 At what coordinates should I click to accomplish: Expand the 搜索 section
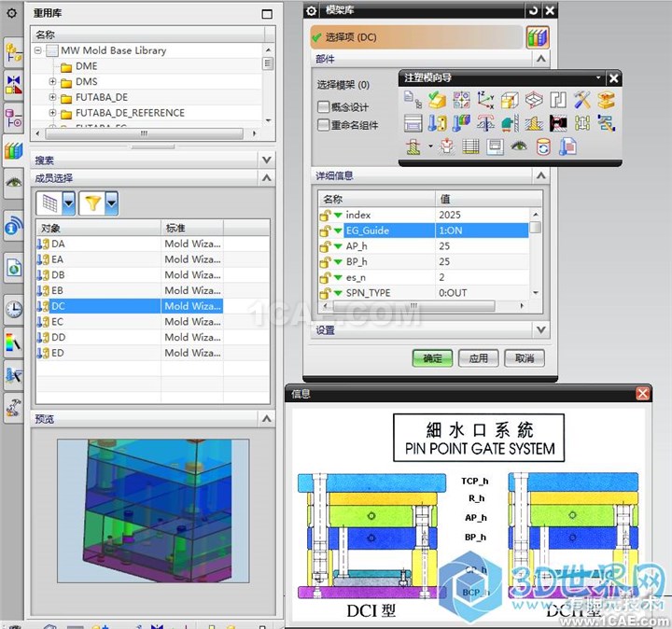click(x=266, y=160)
